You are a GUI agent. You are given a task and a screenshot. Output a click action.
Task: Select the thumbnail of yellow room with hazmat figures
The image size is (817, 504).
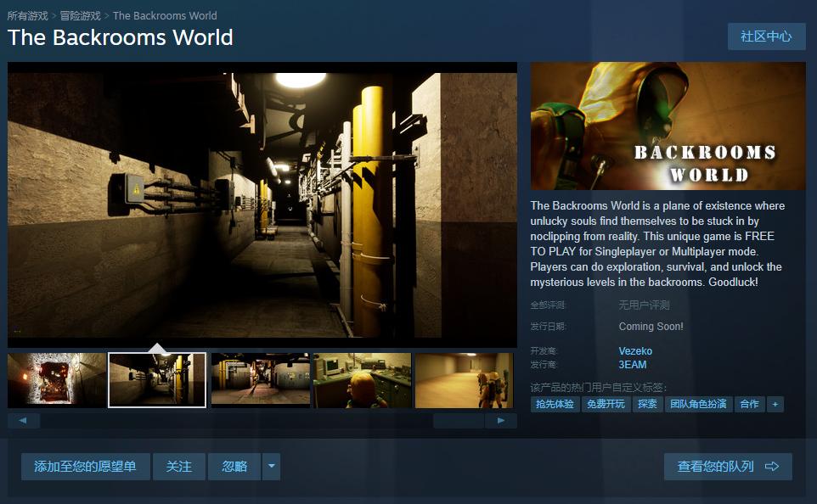click(x=465, y=380)
